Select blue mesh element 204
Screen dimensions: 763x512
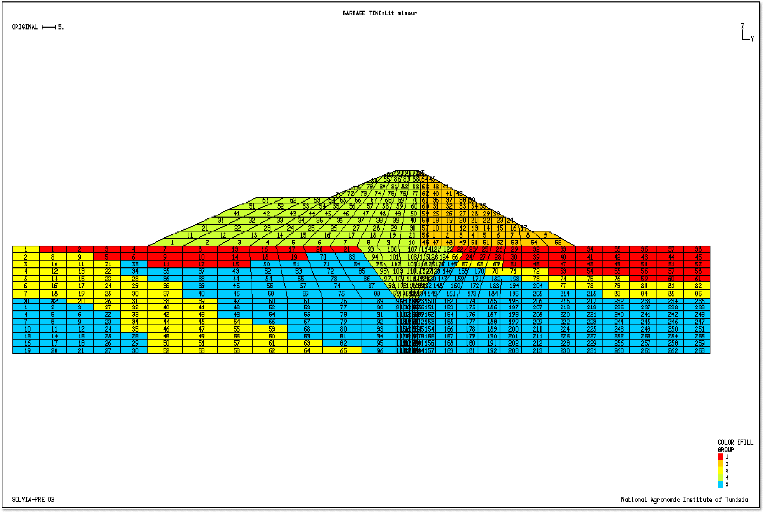coord(536,286)
